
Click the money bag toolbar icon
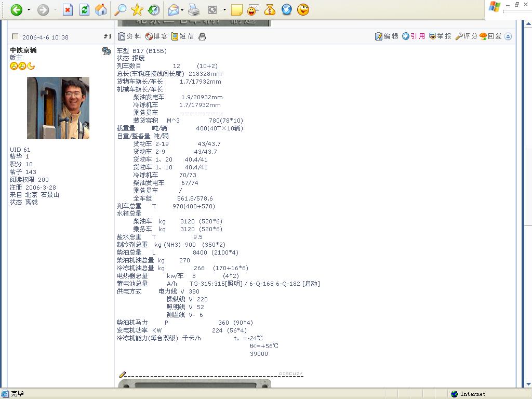point(270,10)
